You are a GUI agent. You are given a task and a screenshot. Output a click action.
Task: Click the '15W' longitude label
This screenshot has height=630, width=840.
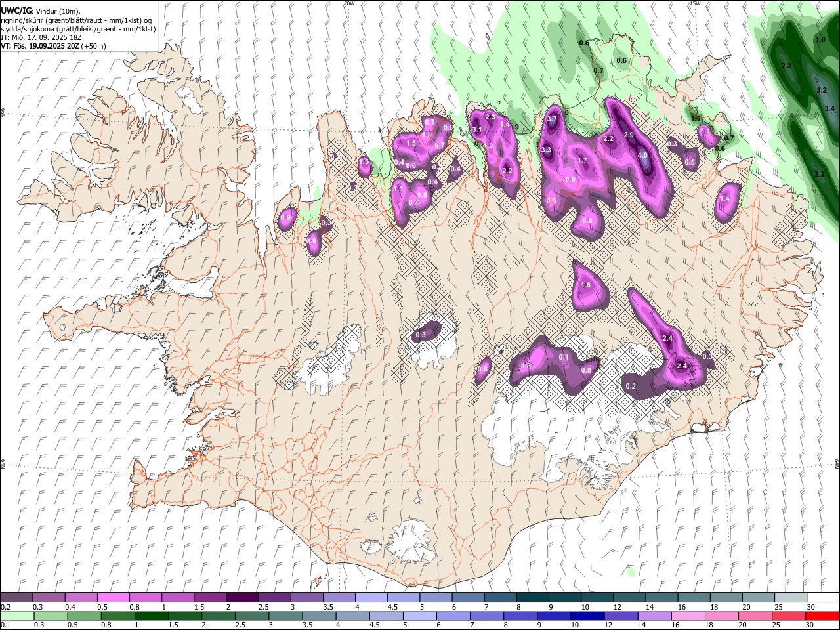pos(695,3)
